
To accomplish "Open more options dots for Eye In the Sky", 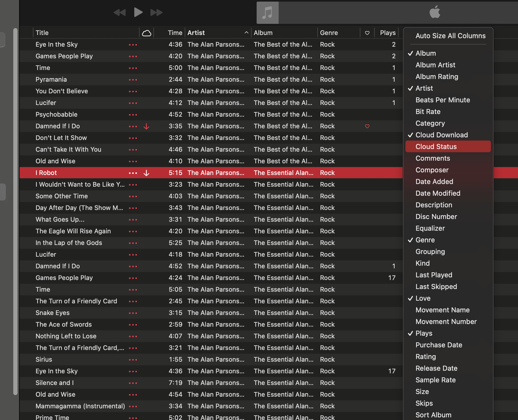I will [x=133, y=45].
